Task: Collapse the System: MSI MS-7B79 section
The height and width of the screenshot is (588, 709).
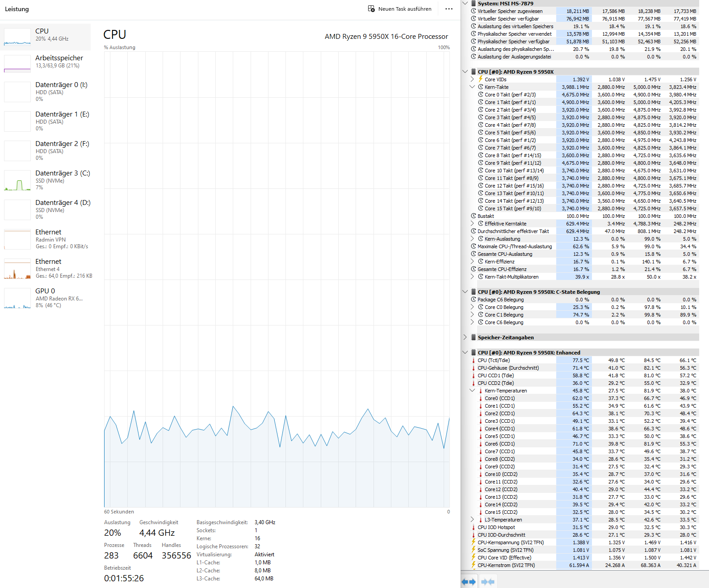Action: click(465, 4)
